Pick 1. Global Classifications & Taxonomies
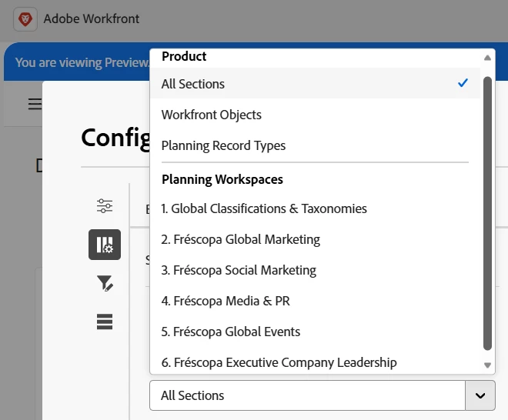 click(x=316, y=208)
